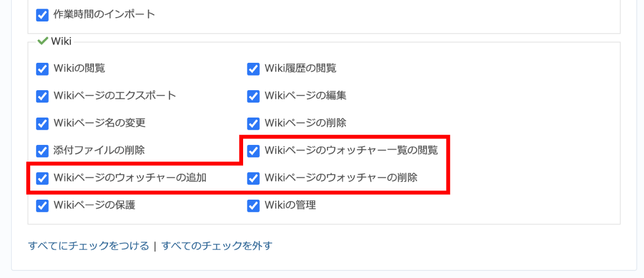Toggle Wikiページのウォッチャー一覧の閲覧 checkbox
Image resolution: width=644 pixels, height=278 pixels.
253,151
